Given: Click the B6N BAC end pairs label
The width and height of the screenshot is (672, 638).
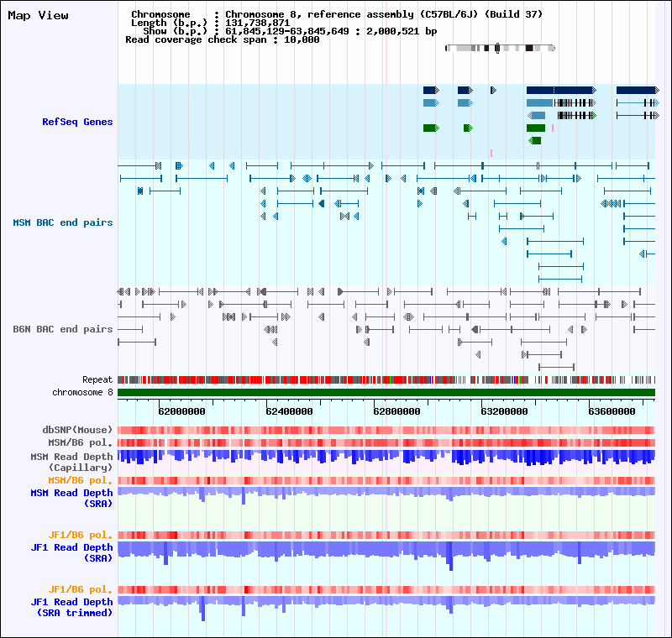Looking at the screenshot, I should click(x=62, y=329).
